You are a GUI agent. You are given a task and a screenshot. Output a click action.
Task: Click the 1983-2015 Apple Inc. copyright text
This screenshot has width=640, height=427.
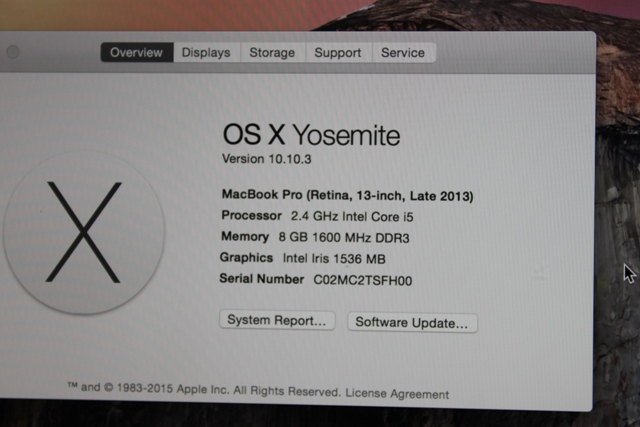click(206, 389)
